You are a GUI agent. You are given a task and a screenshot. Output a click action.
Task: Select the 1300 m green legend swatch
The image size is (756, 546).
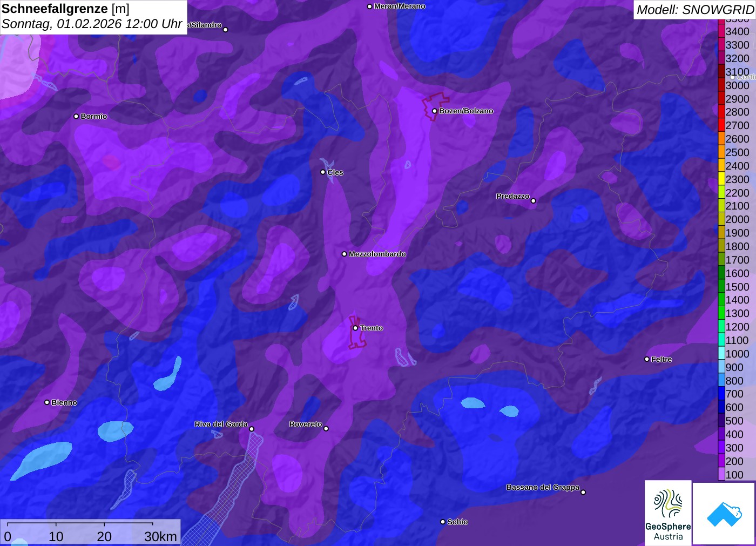[x=721, y=313]
